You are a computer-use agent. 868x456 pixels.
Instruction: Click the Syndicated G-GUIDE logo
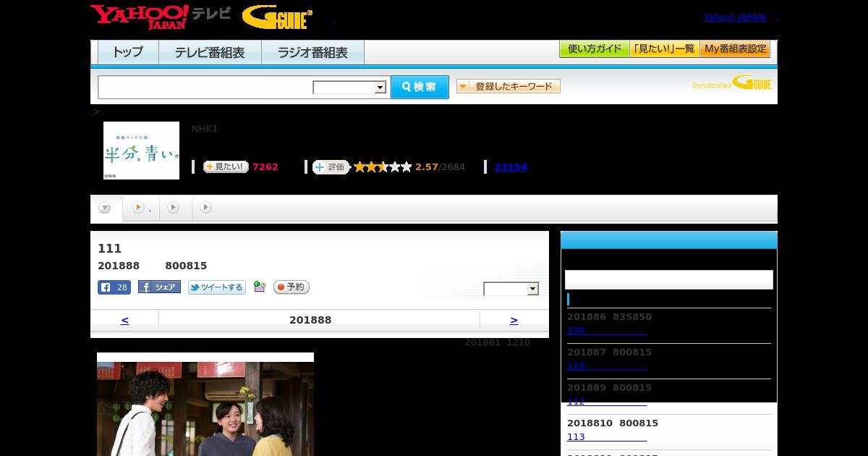[731, 83]
